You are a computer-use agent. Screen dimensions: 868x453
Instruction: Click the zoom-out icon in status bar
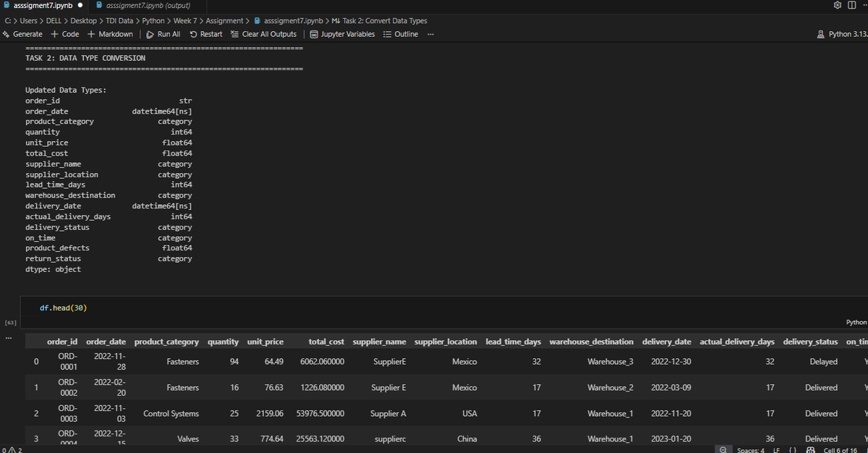(x=722, y=450)
